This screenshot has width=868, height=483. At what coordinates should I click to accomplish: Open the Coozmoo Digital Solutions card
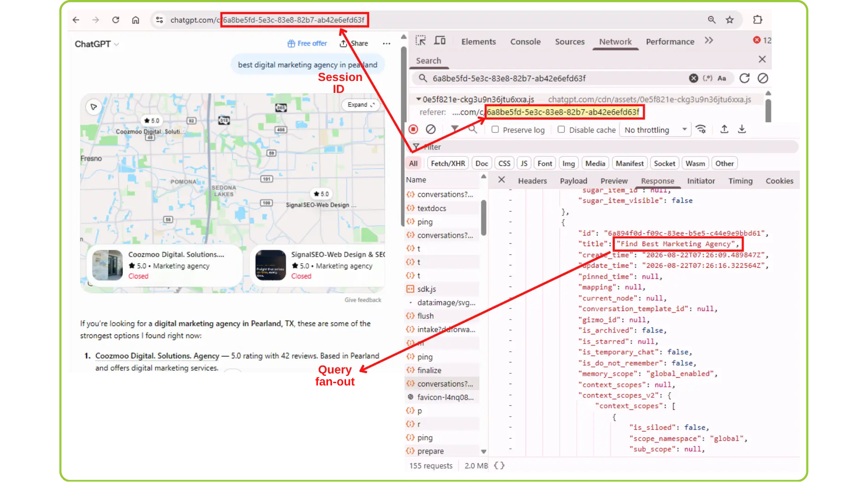click(x=165, y=265)
